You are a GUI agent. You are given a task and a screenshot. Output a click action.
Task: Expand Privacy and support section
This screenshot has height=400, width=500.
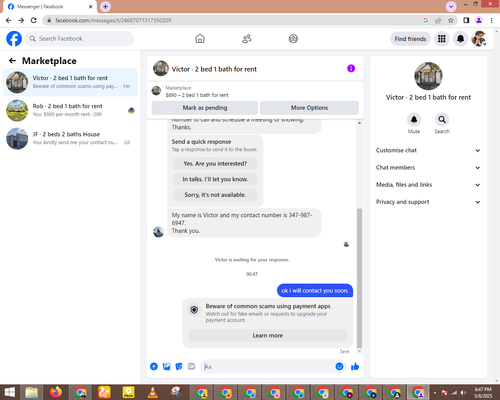tap(428, 202)
